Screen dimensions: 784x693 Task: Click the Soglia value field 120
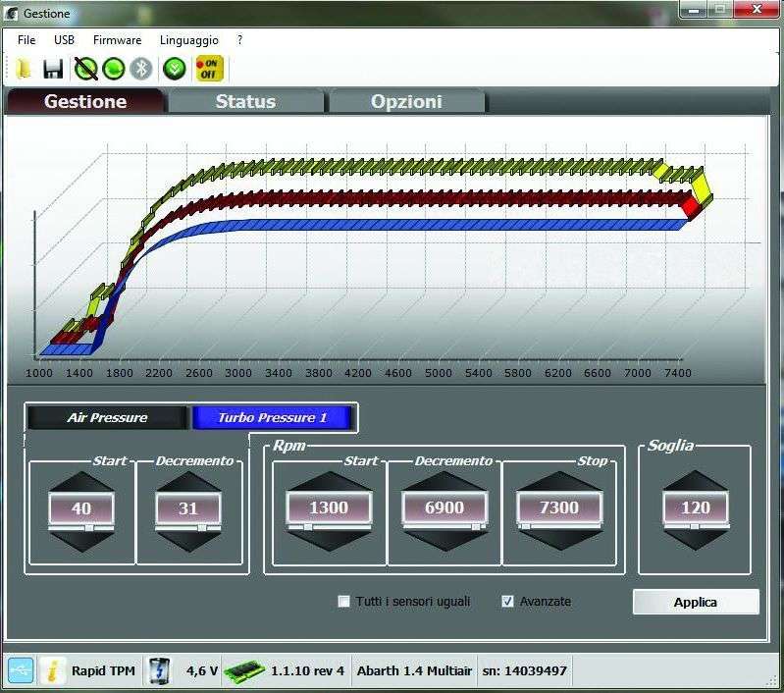point(696,507)
